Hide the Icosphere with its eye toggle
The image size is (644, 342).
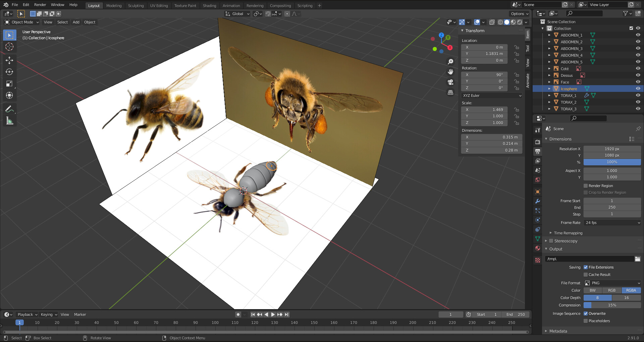point(638,88)
